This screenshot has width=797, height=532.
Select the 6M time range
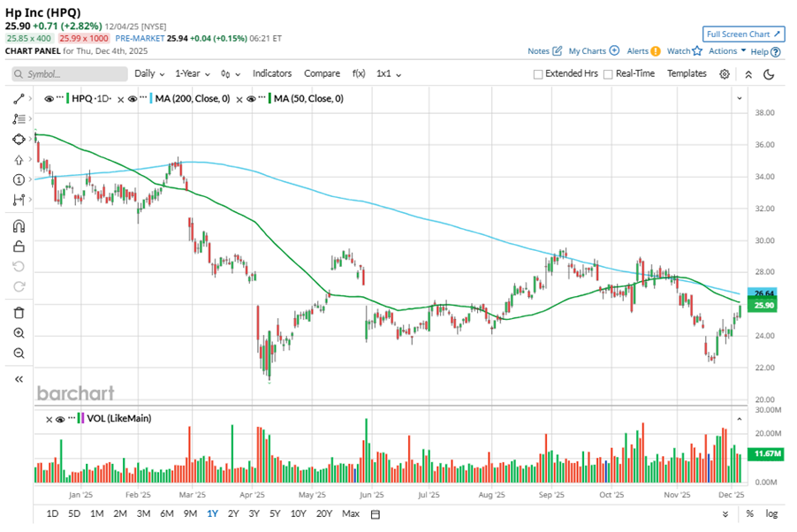[166, 514]
